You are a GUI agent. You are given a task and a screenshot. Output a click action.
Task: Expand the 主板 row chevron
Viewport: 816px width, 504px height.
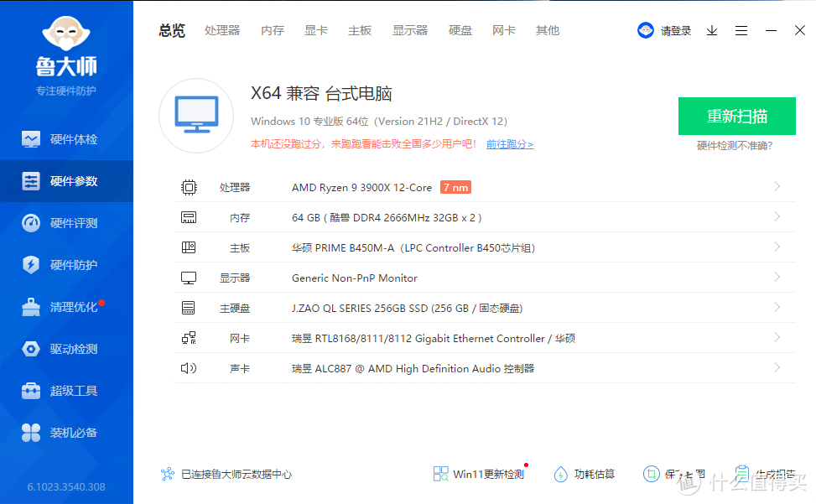[x=777, y=247]
